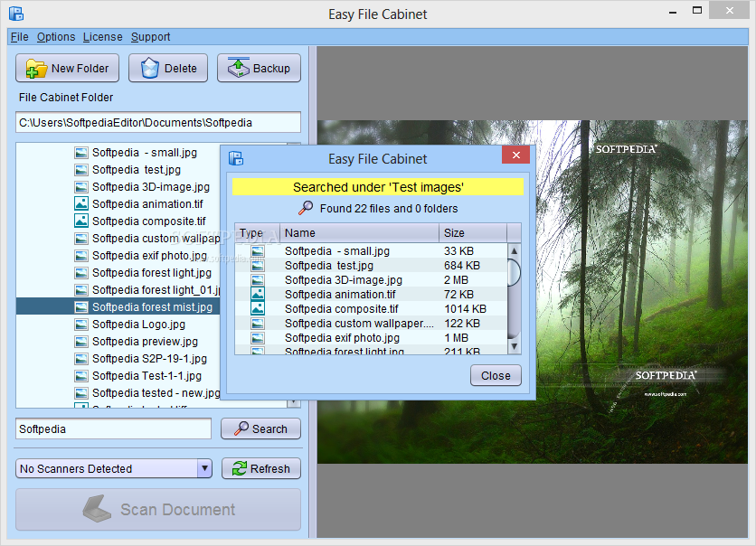Click the Type column header in results
The image size is (756, 546).
[x=258, y=232]
